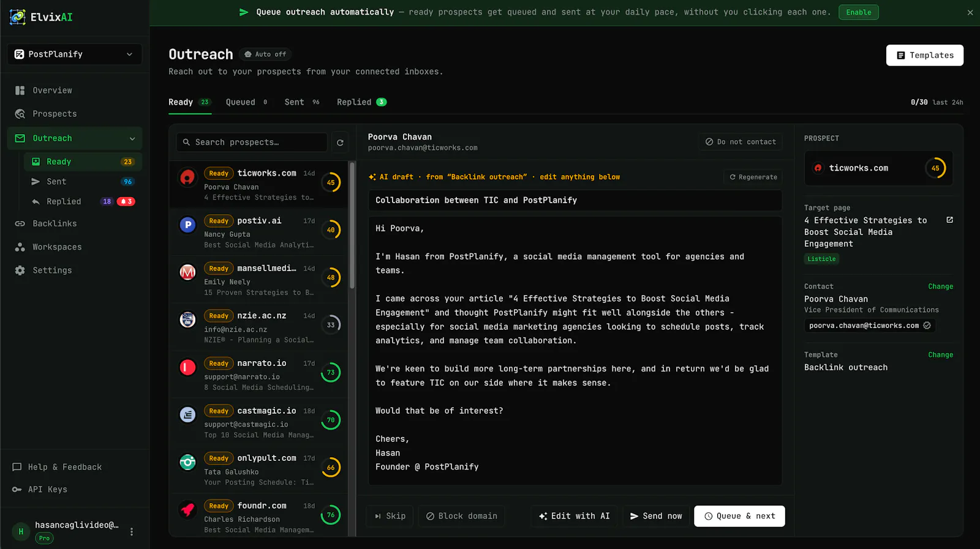Click the mansellmedia avatar icon

[x=187, y=272]
